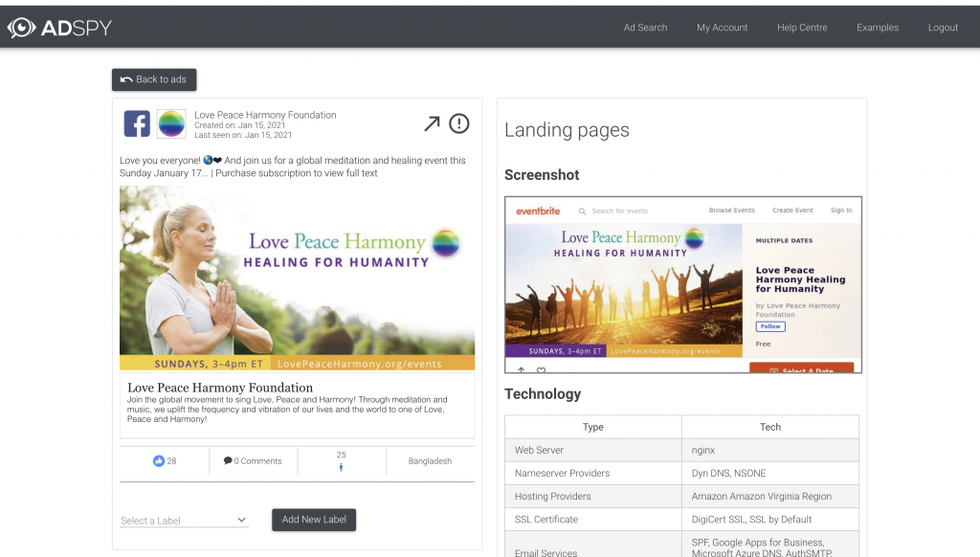View the Examples page
This screenshot has height=557, width=980.
point(878,28)
